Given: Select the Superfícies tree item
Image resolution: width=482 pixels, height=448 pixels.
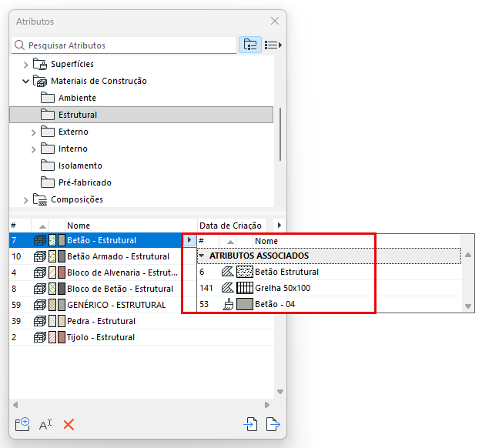Looking at the screenshot, I should pos(72,64).
